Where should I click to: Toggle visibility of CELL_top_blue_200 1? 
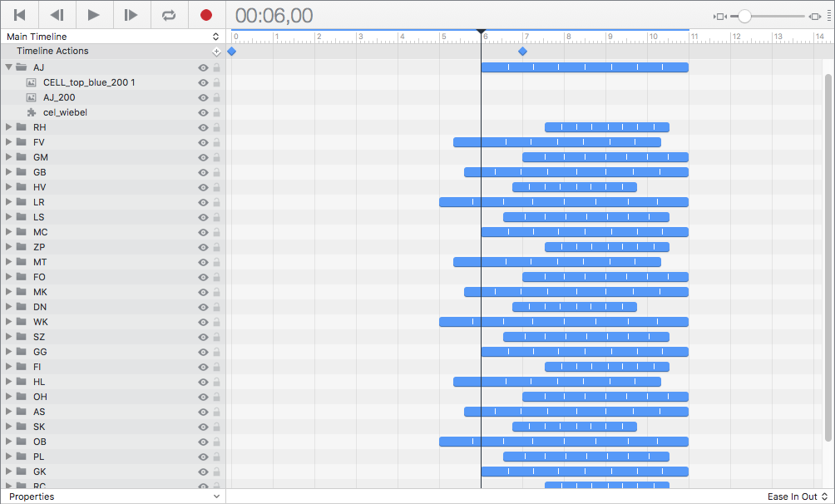203,82
